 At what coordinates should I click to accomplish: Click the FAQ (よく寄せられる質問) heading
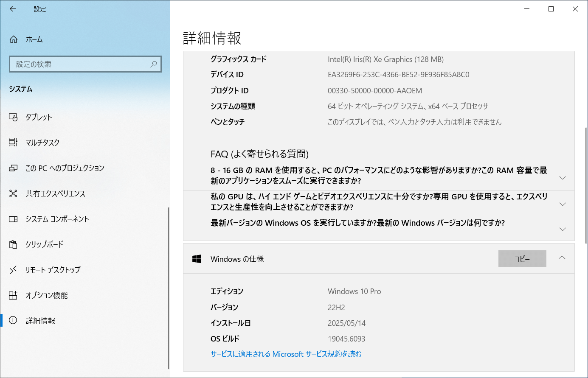(x=259, y=154)
